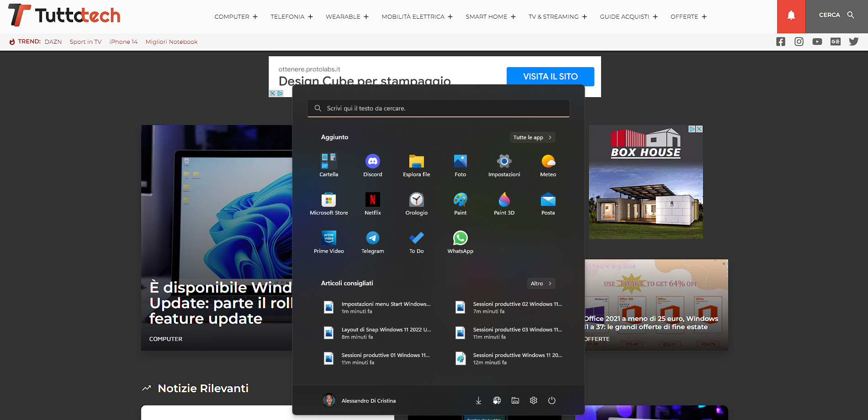Open Alessandro Di Cristina user profile
Image resolution: width=868 pixels, height=420 pixels.
coord(359,400)
